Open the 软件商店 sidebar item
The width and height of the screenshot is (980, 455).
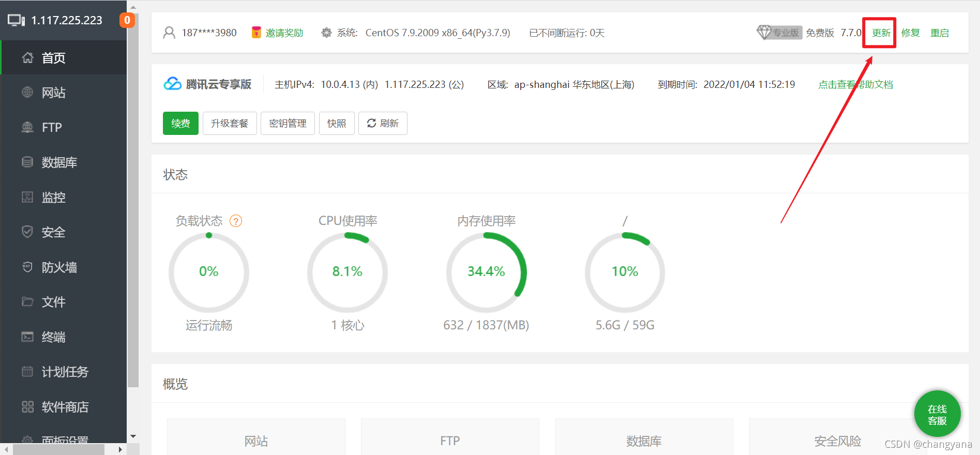64,406
